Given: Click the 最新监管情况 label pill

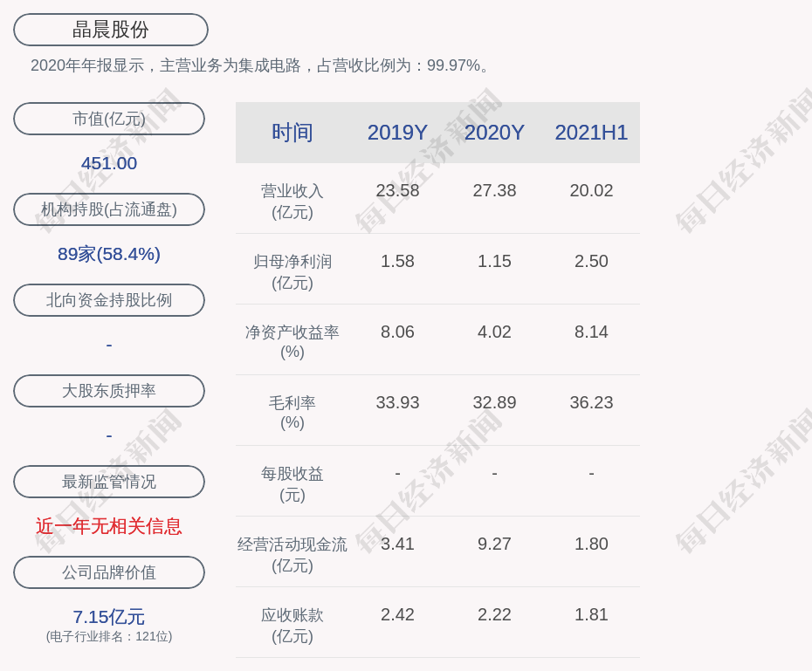Looking at the screenshot, I should click(x=109, y=482).
